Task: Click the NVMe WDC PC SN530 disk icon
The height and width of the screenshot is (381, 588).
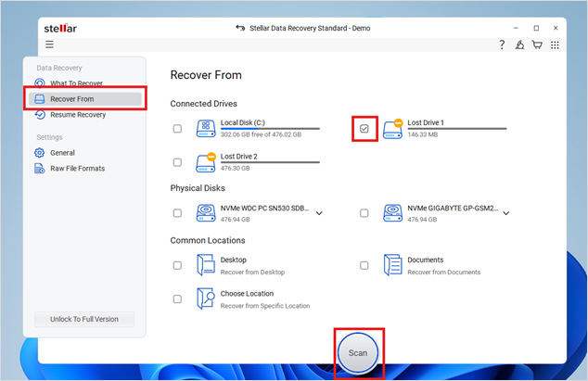Action: tap(206, 213)
